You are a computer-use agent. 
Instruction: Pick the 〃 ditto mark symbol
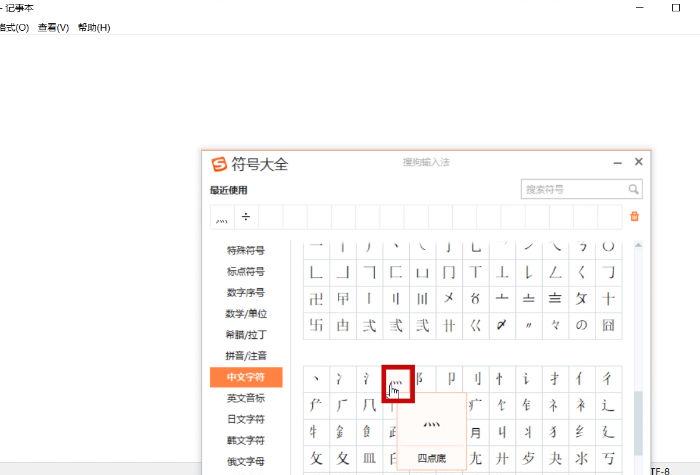coord(529,325)
